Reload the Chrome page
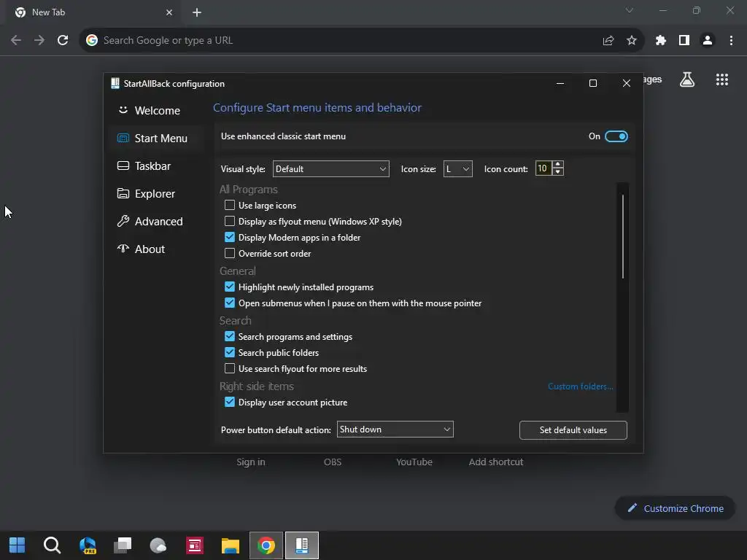 click(63, 41)
